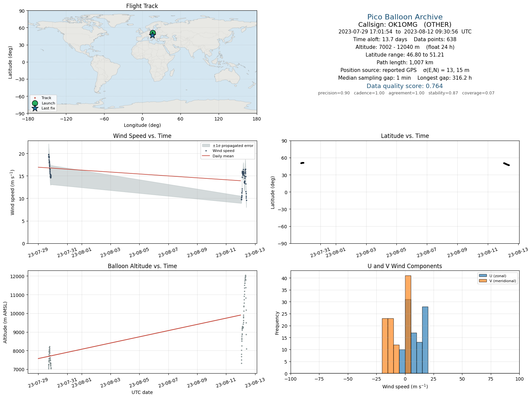Click the red trend line in the altitude plot

point(140,337)
